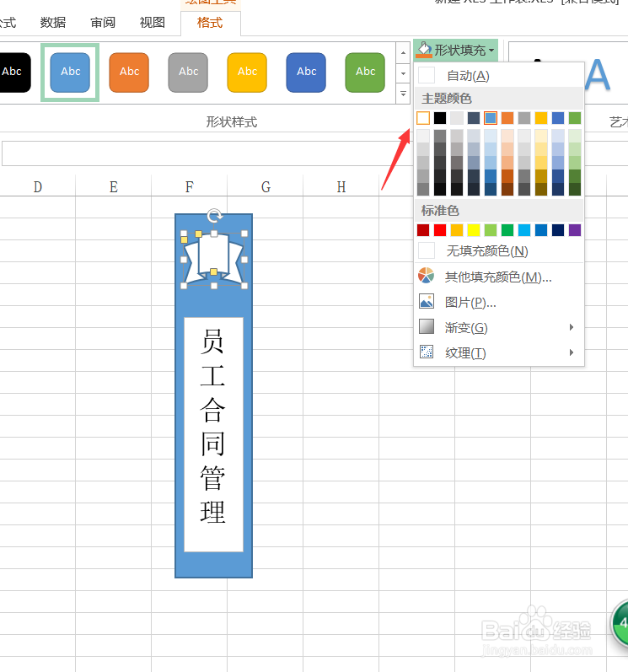The width and height of the screenshot is (628, 672).
Task: Click the texture fill icon
Action: click(427, 352)
